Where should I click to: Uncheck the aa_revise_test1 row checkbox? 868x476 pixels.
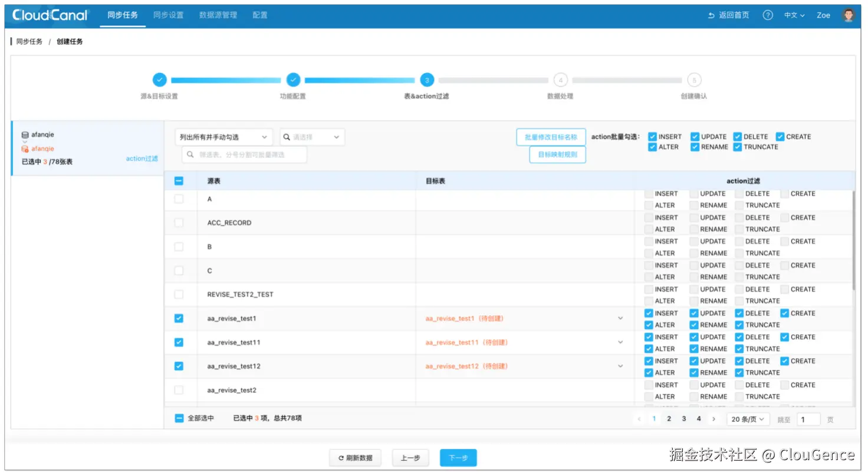pos(179,318)
